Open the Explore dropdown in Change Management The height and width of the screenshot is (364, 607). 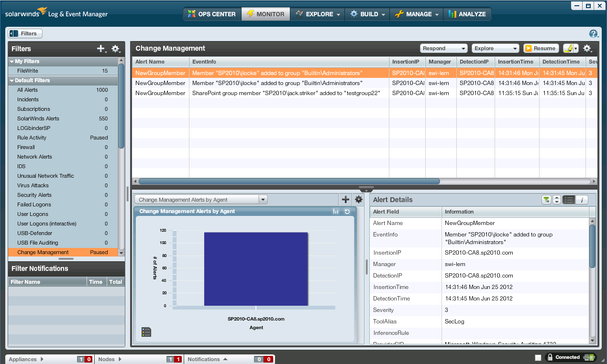[495, 48]
